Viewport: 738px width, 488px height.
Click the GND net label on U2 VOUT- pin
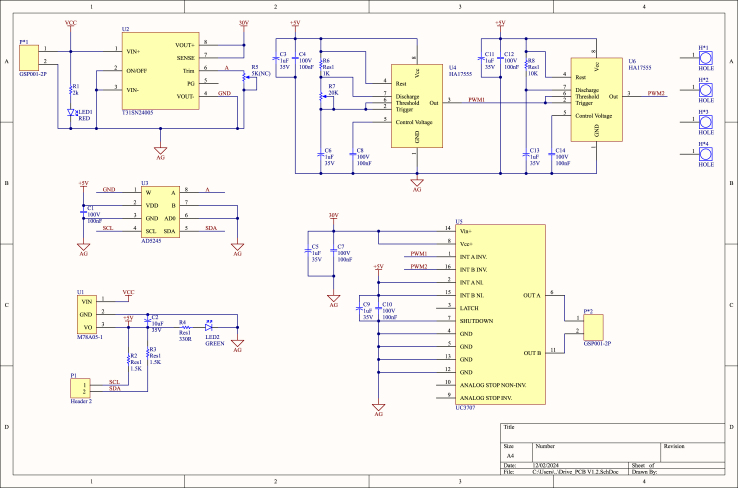point(225,93)
